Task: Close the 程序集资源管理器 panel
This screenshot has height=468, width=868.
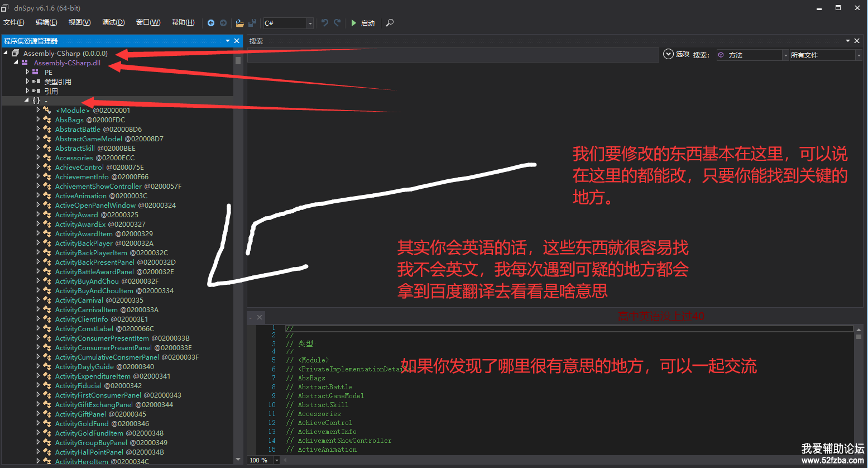Action: pos(237,41)
